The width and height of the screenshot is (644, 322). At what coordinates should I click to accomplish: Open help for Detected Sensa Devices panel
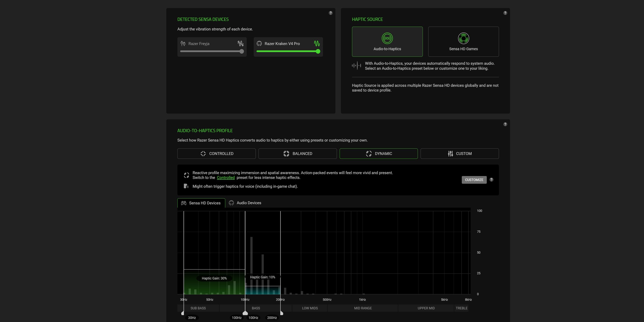(x=331, y=13)
